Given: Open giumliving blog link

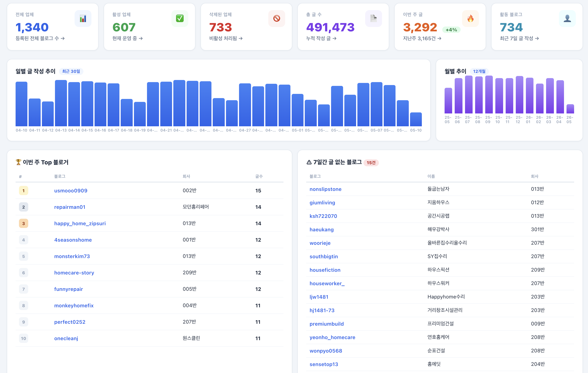Looking at the screenshot, I should [x=322, y=203].
